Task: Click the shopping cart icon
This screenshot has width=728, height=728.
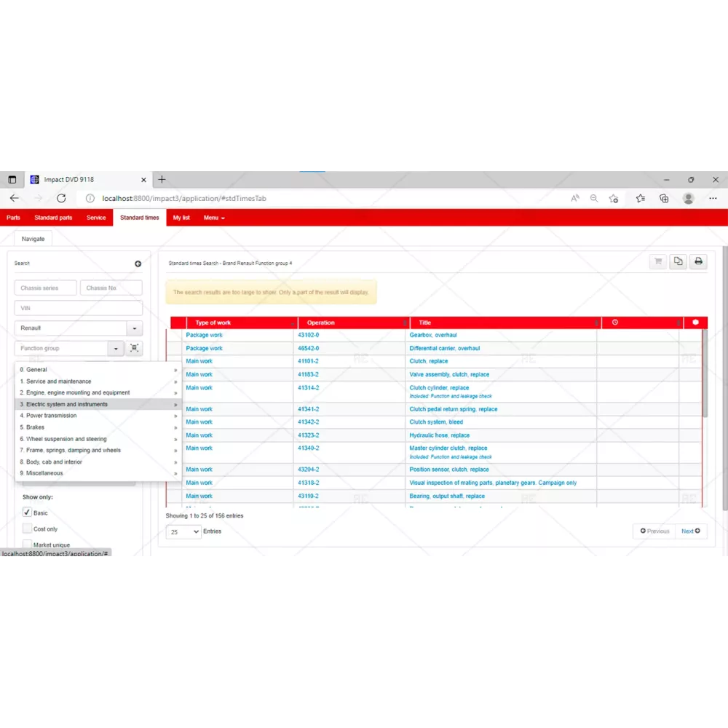Action: tap(658, 261)
